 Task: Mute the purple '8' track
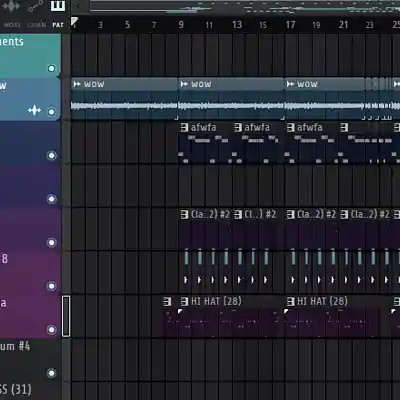click(51, 286)
